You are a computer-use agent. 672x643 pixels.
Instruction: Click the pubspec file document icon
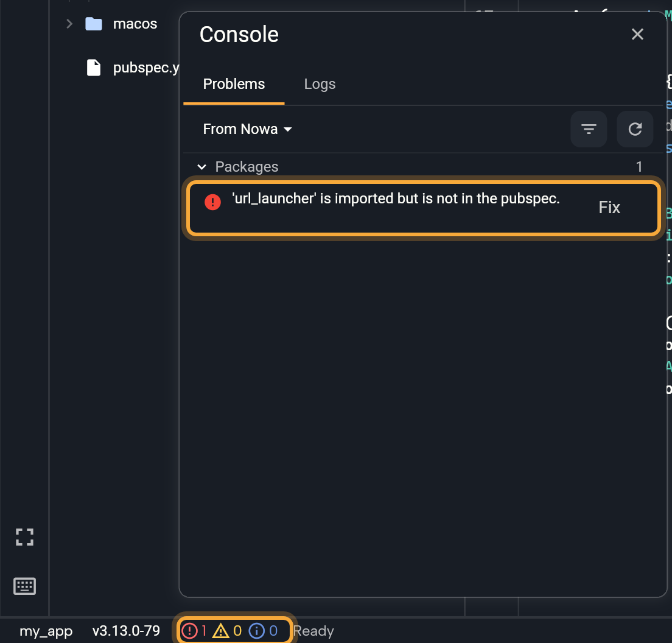point(94,68)
